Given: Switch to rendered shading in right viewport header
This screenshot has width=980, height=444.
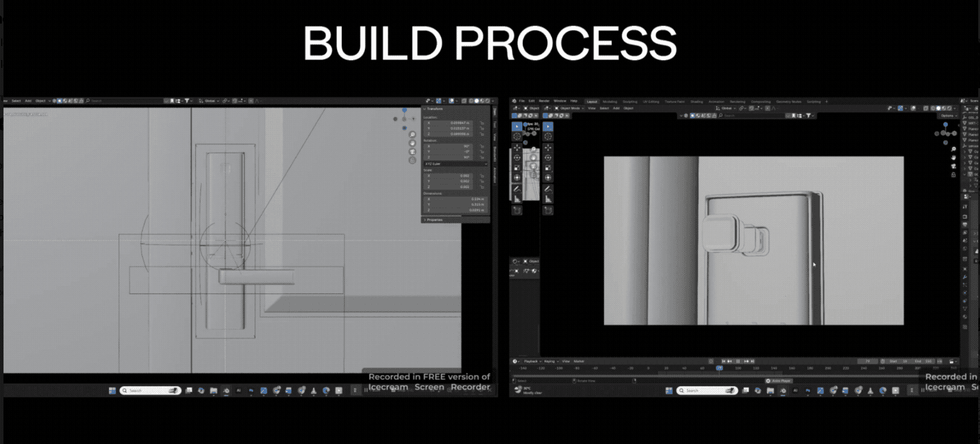Looking at the screenshot, I should tap(949, 108).
